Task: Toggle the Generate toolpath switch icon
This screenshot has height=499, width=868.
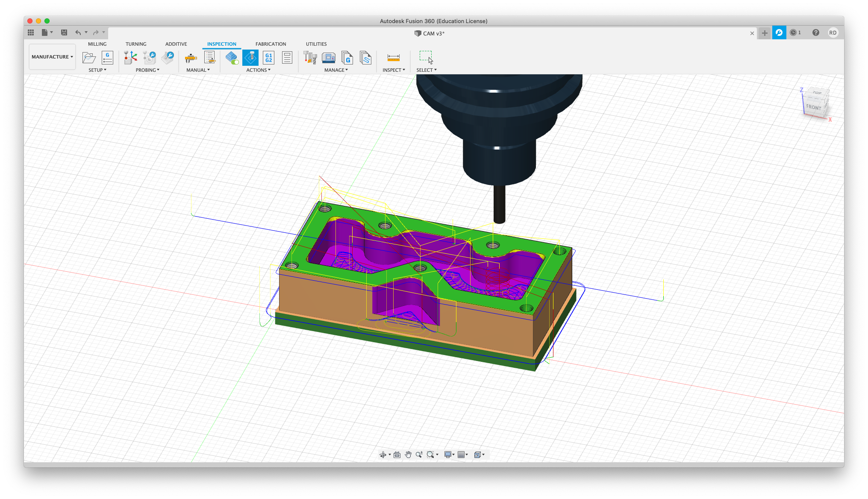Action: pos(232,57)
